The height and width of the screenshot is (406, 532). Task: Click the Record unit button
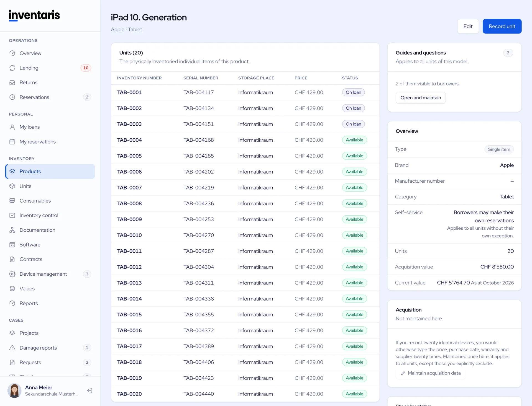click(502, 26)
